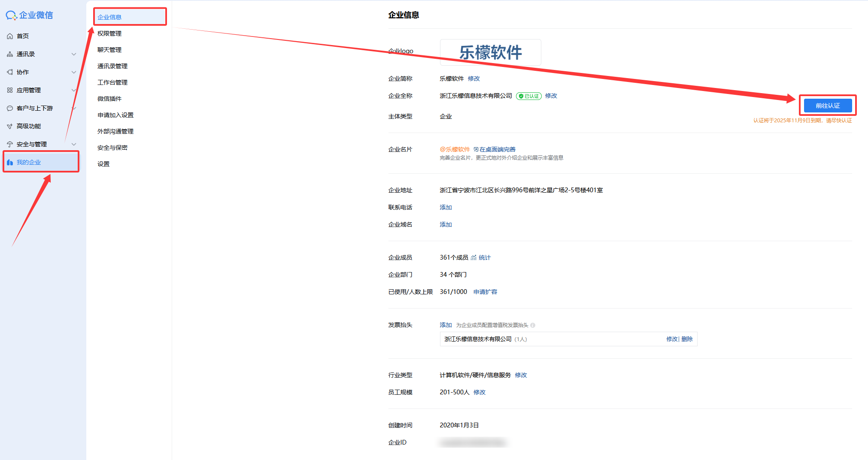The image size is (868, 460).
Task: Click 修改 next to 企业全称
Action: (551, 96)
